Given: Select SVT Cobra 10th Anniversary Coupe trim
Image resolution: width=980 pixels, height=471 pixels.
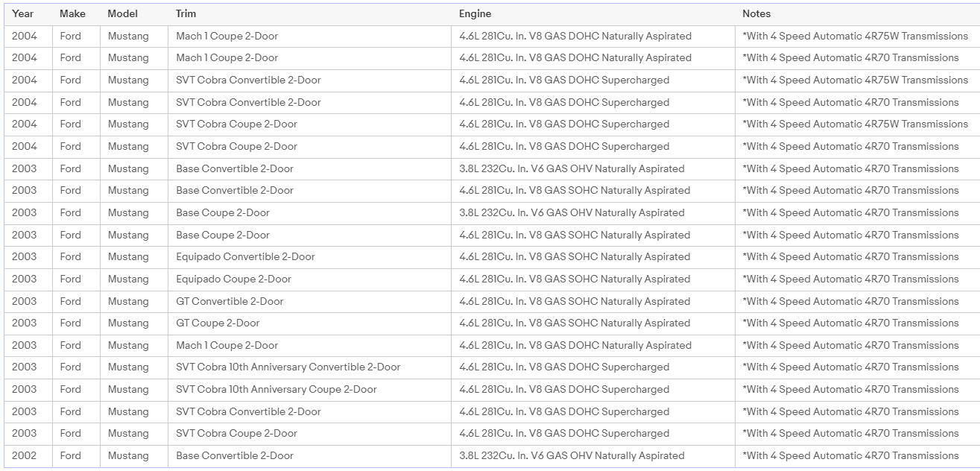Looking at the screenshot, I should [276, 389].
